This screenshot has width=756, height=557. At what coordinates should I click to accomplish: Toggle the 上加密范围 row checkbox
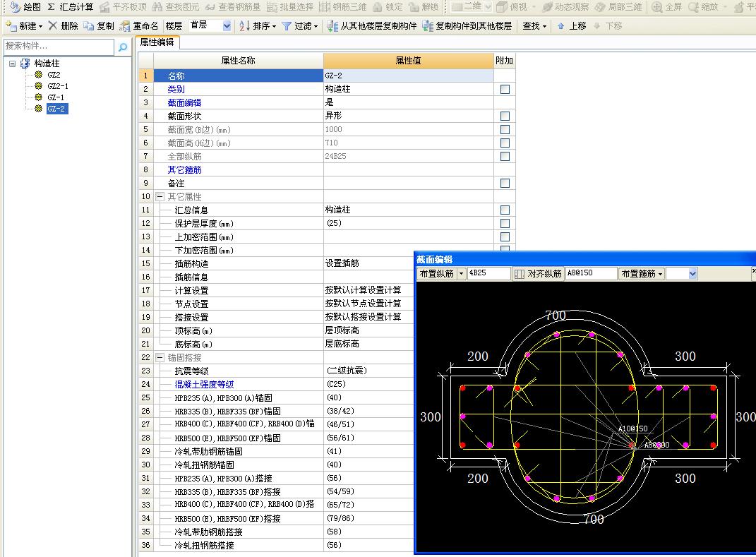click(x=505, y=236)
